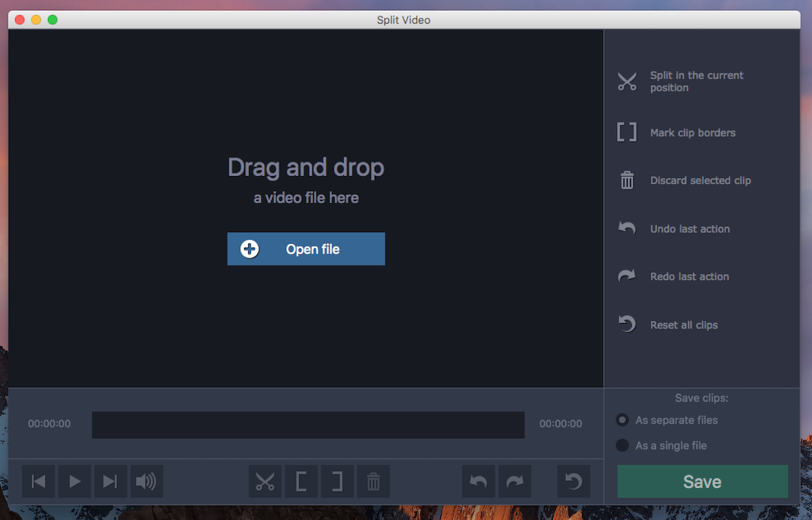
Task: Skip to next clip button
Action: pos(110,481)
